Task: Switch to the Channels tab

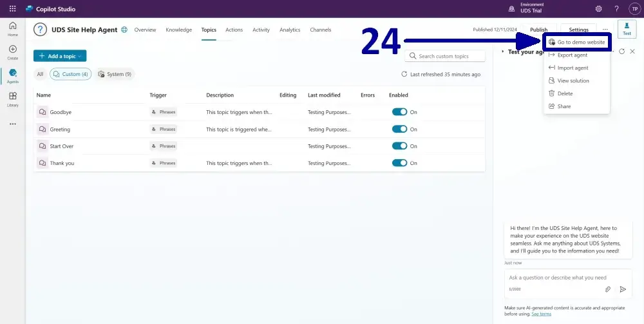Action: coord(320,30)
